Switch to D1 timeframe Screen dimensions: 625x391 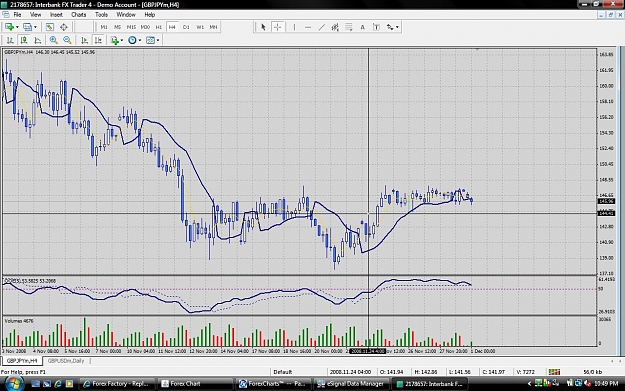click(186, 27)
